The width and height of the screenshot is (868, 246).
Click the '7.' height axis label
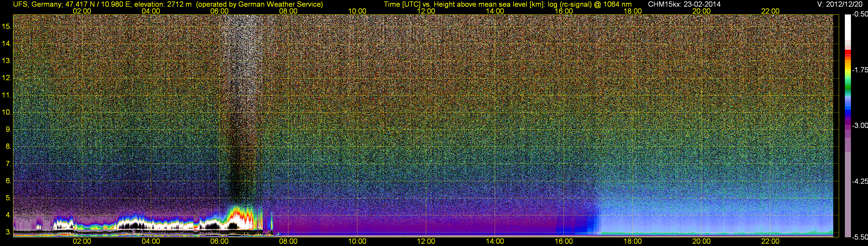(8, 164)
